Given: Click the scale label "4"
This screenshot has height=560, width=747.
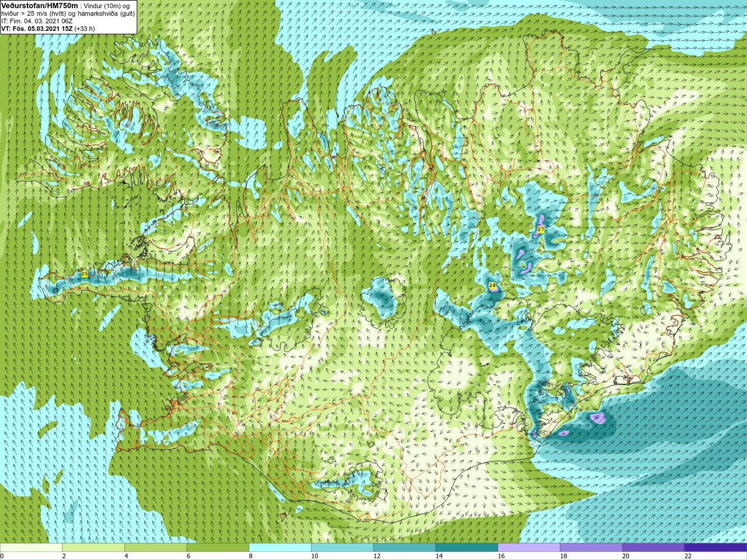Looking at the screenshot, I should click(x=126, y=556).
